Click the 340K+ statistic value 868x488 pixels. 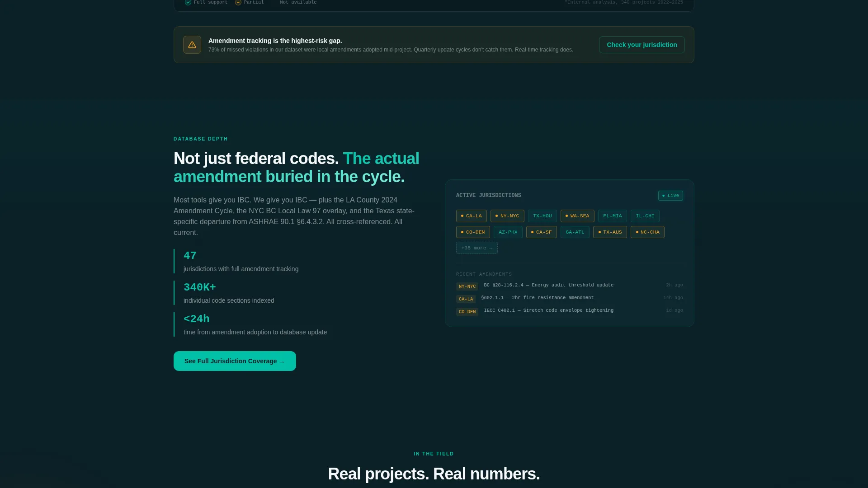(x=200, y=287)
